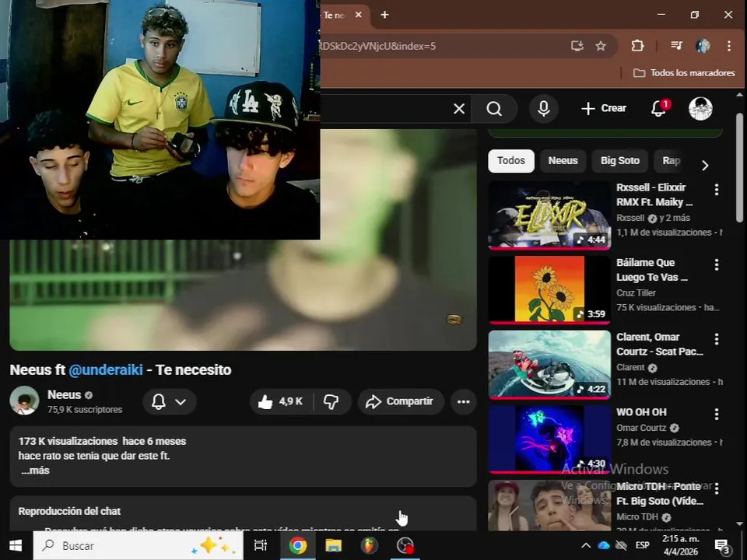Switch the ESP input language

(642, 546)
